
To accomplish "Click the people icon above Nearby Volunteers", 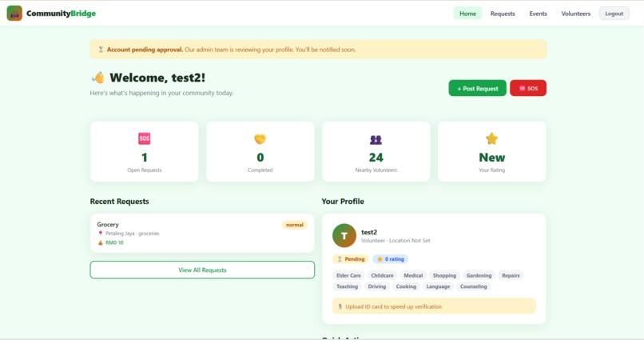I will [x=376, y=140].
